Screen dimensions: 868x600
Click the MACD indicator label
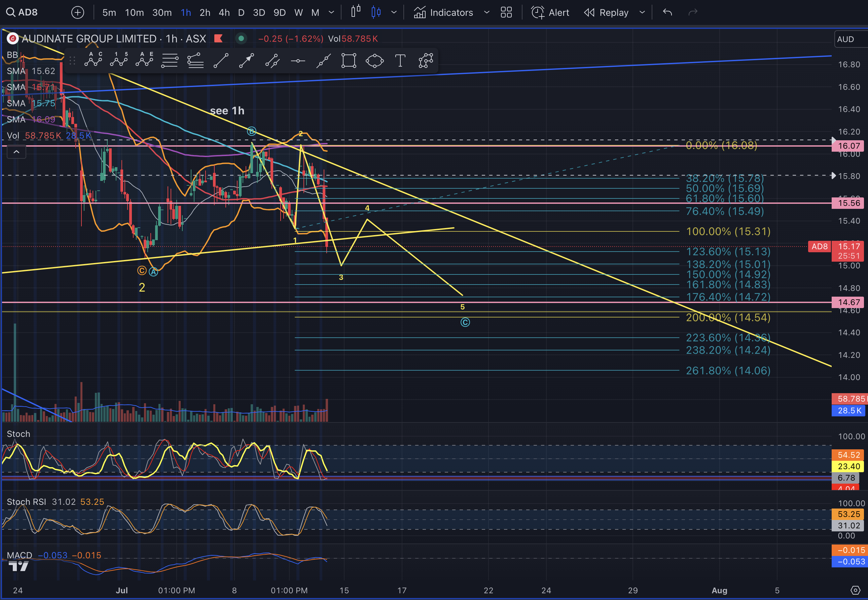coord(20,555)
